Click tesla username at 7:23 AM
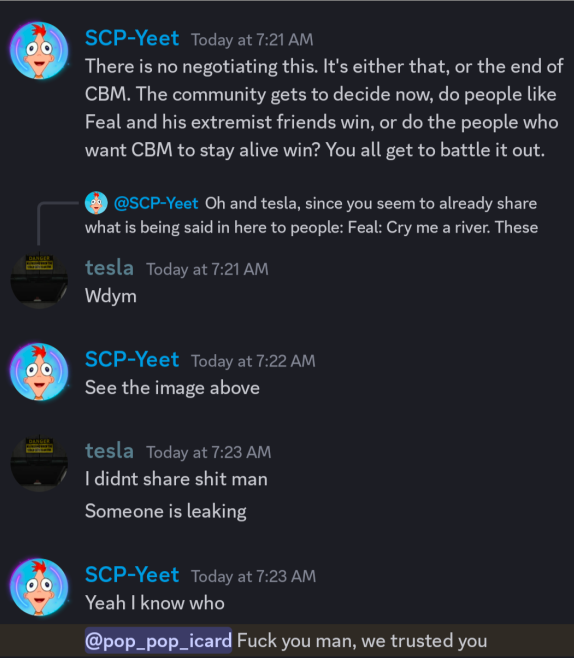Image resolution: width=574 pixels, height=658 pixels. 110,451
